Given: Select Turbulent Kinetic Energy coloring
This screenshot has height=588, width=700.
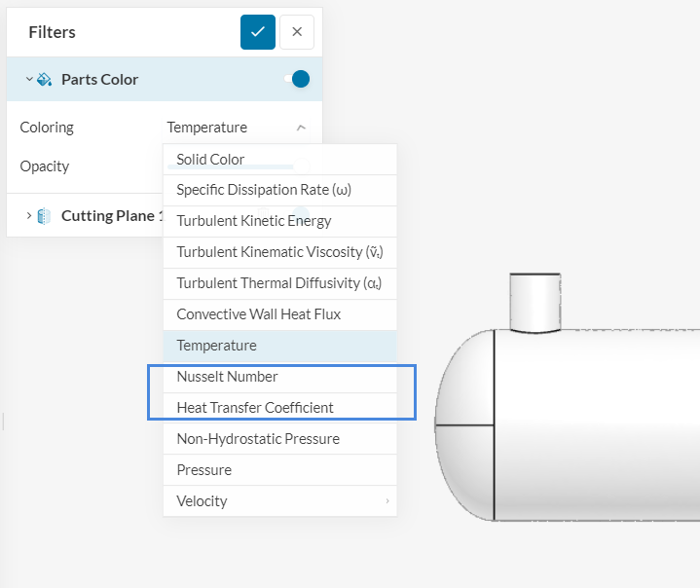Looking at the screenshot, I should [253, 221].
